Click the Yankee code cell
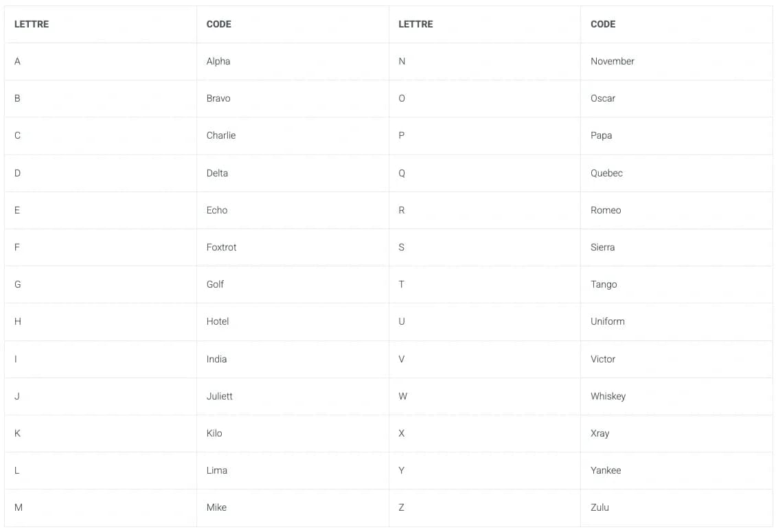The width and height of the screenshot is (776, 532). point(606,470)
